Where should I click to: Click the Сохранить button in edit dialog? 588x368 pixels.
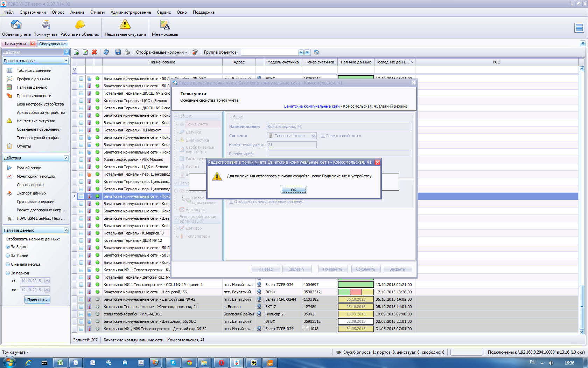pyautogui.click(x=366, y=269)
